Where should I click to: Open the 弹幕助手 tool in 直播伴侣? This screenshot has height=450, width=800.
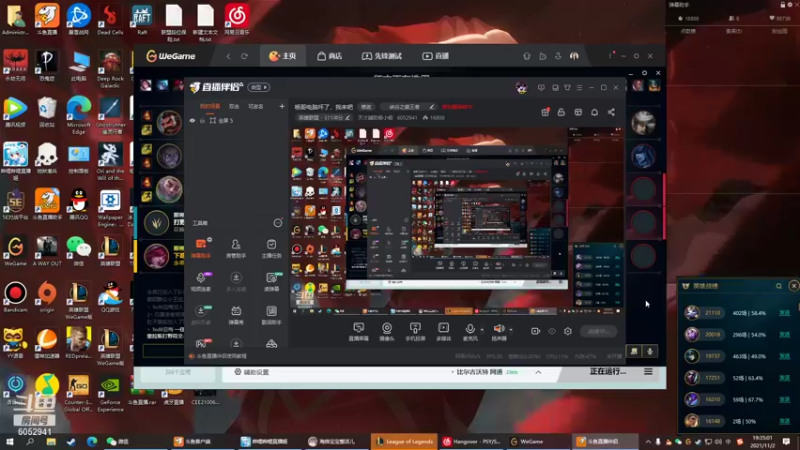click(201, 248)
